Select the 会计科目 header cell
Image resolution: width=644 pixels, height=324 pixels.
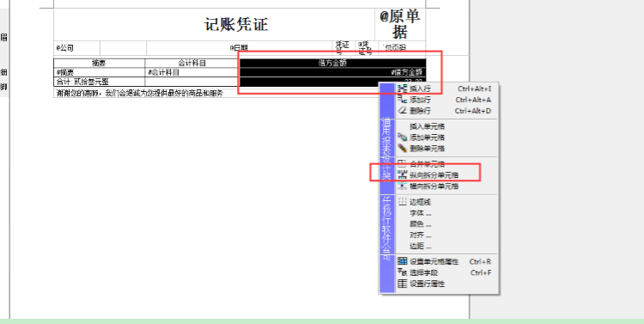coord(191,63)
